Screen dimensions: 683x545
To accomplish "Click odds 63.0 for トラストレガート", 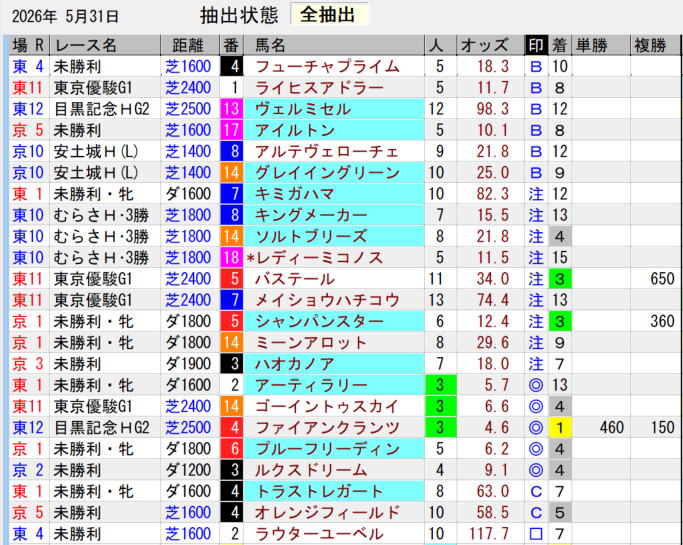I will [492, 492].
